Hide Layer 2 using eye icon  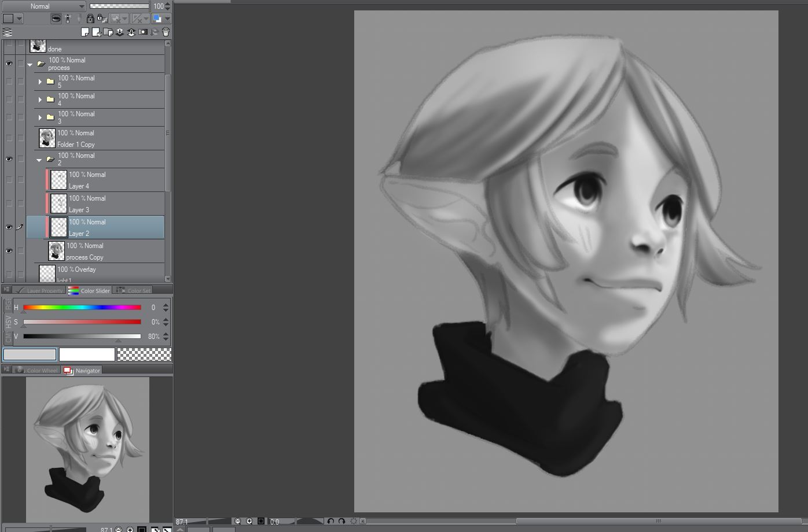click(x=8, y=227)
